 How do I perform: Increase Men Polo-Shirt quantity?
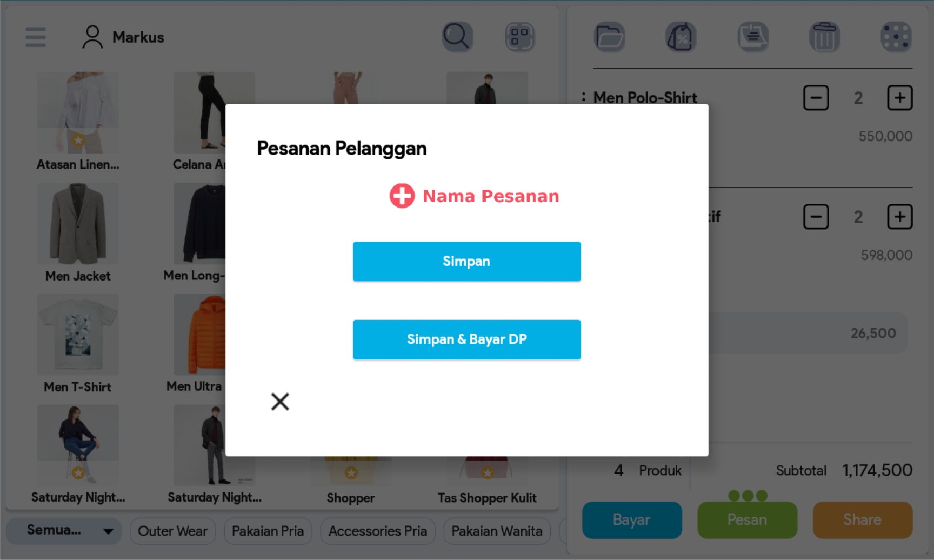click(899, 98)
